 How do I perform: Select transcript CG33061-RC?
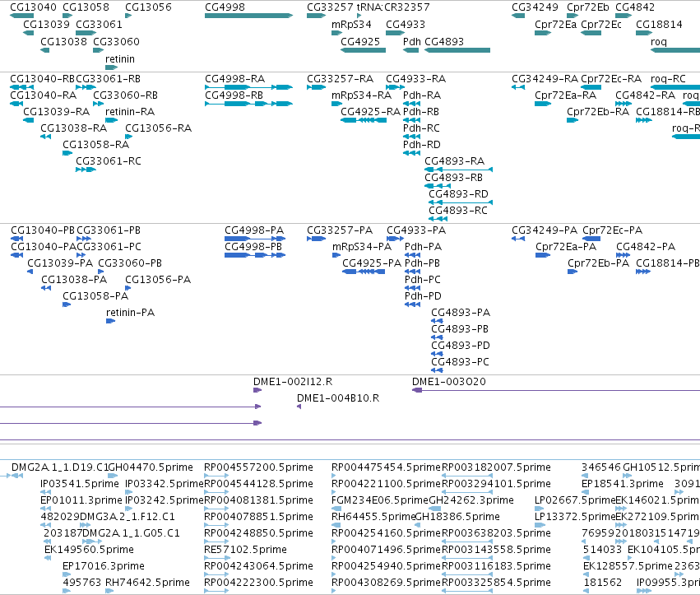click(x=86, y=170)
